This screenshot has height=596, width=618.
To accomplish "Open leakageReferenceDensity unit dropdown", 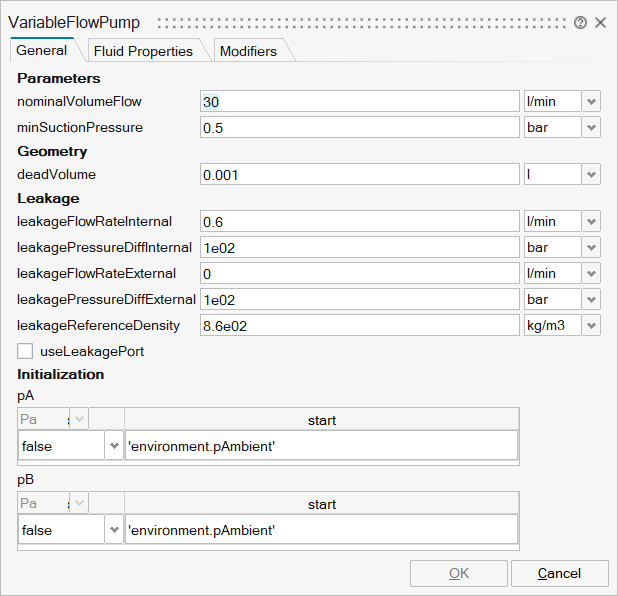I will point(591,325).
